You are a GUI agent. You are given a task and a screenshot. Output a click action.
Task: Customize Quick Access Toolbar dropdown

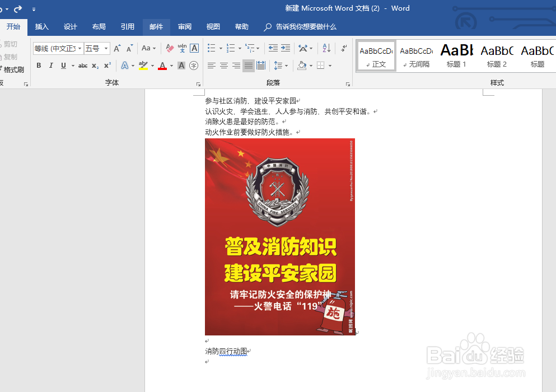34,9
